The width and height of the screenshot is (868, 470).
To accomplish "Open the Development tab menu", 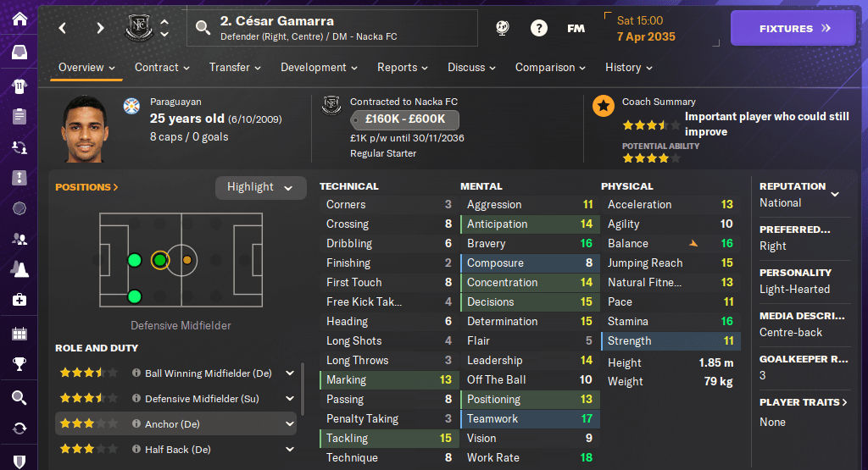I will tap(319, 68).
